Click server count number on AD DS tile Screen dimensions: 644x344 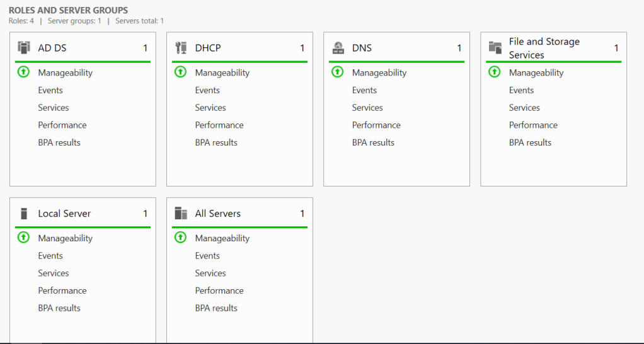145,48
